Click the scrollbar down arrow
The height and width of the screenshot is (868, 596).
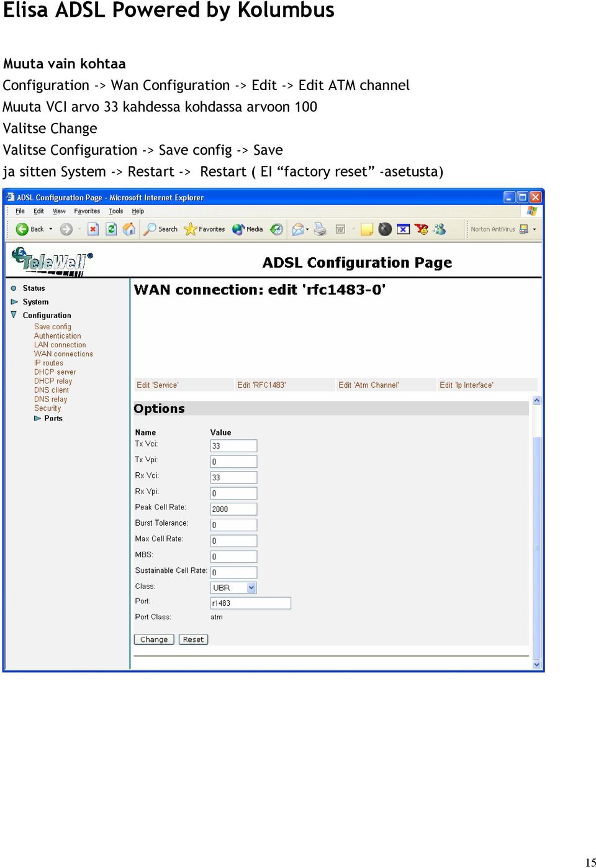tap(537, 664)
